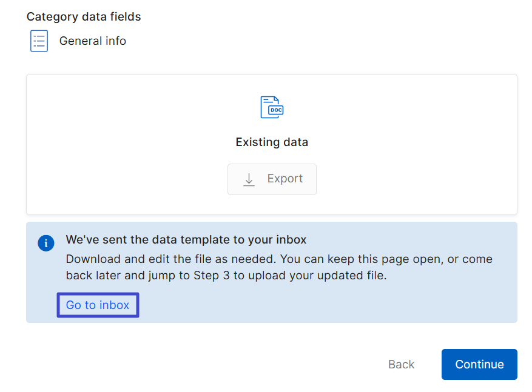Click the Export button

click(272, 179)
